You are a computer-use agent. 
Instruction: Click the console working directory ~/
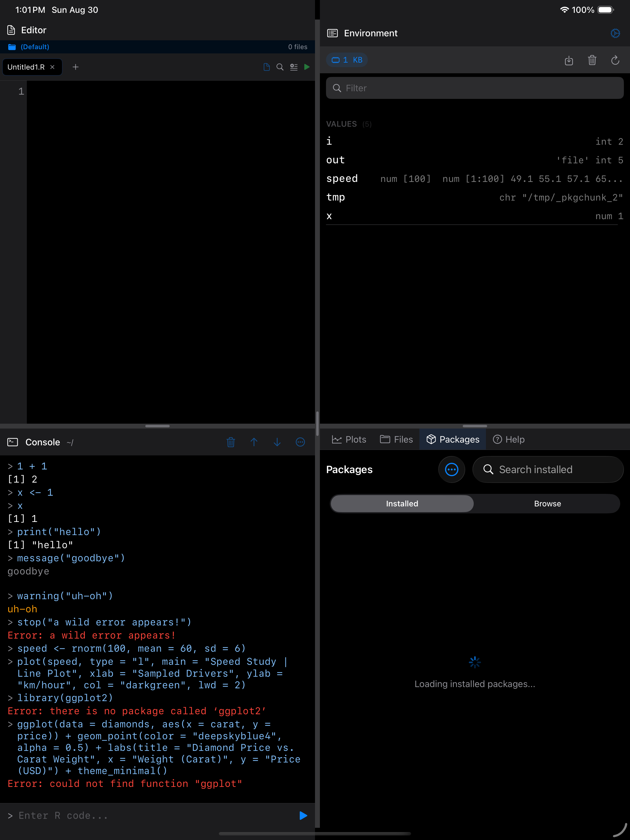point(70,442)
